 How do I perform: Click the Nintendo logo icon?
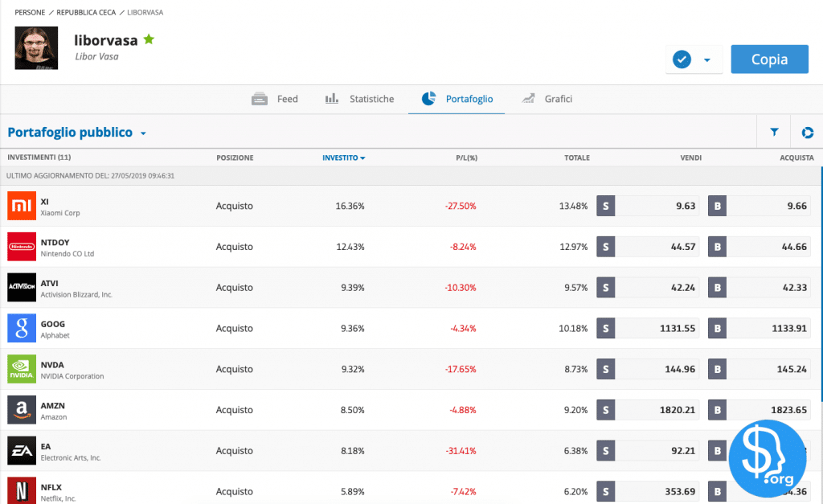[x=22, y=247]
